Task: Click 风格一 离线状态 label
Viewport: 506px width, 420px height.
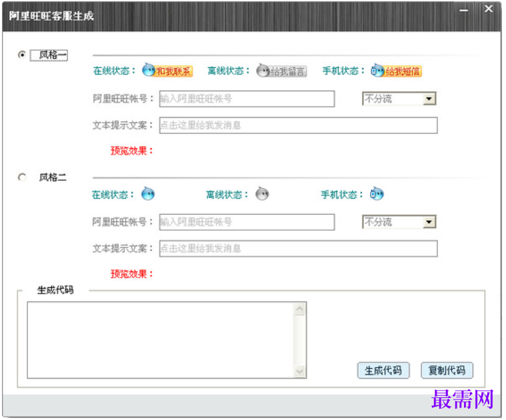Action: coord(229,71)
